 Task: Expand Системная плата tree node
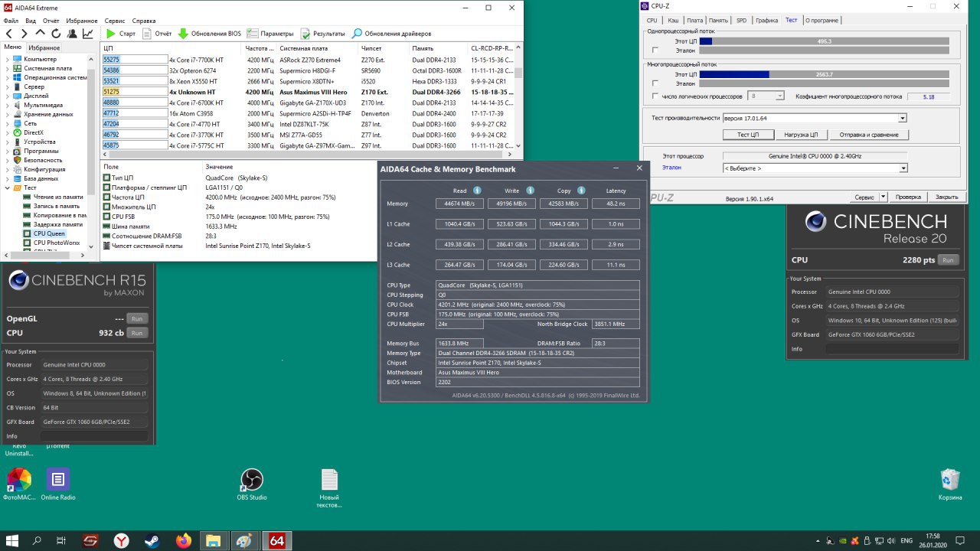click(8, 68)
